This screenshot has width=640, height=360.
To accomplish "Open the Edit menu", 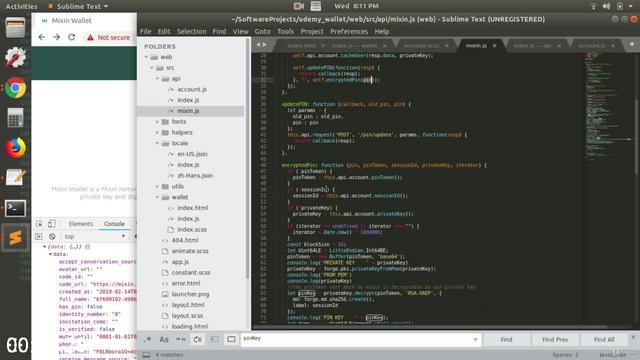I will click(164, 31).
